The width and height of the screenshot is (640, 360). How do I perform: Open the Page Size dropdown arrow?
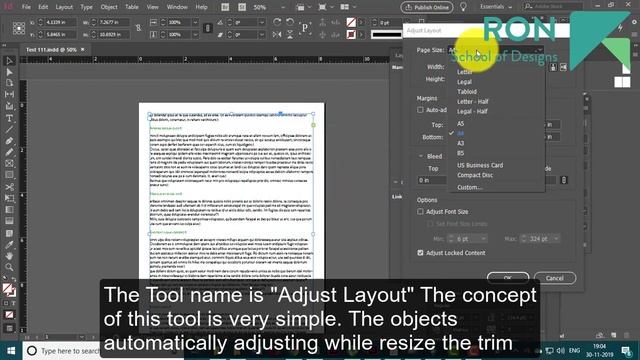(540, 50)
